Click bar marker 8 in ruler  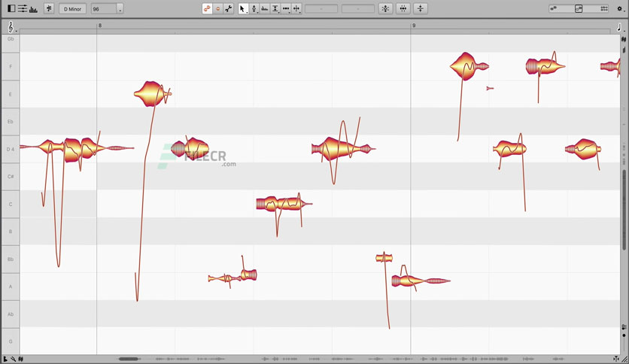click(x=100, y=26)
